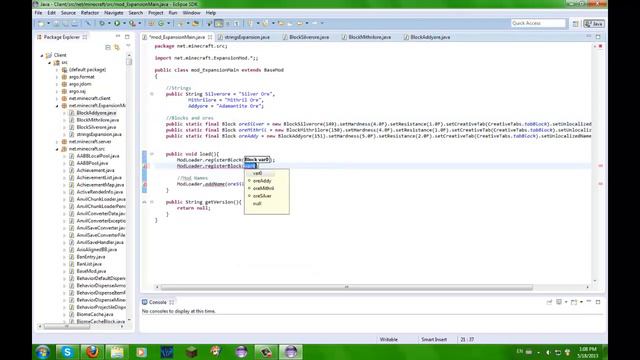The image size is (640, 360).
Task: Open the Project menu
Action: [x=156, y=13]
